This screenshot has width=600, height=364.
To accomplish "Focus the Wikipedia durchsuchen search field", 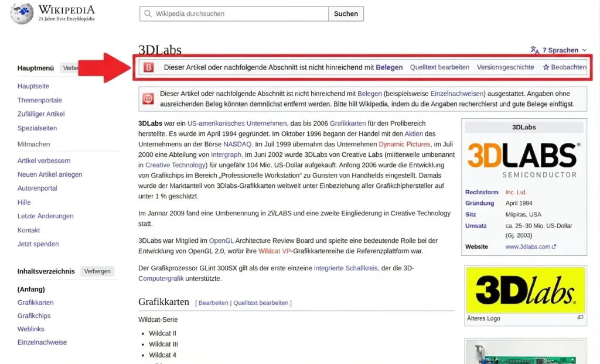I will tap(234, 14).
